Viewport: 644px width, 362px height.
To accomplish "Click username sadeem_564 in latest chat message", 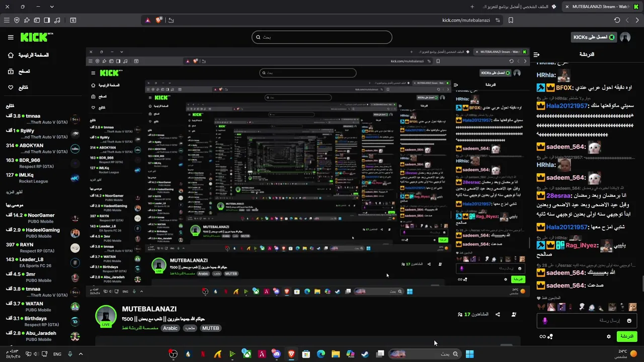I will click(566, 286).
